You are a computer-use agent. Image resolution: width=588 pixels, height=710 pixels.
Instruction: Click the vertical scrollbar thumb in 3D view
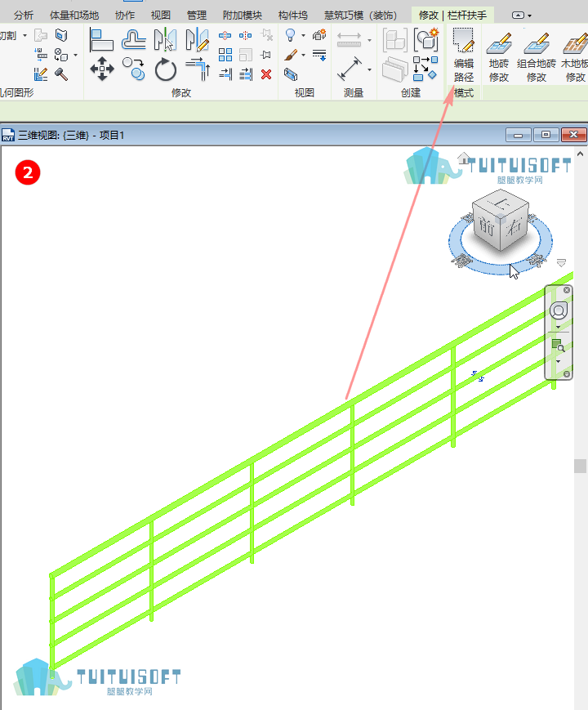[581, 466]
